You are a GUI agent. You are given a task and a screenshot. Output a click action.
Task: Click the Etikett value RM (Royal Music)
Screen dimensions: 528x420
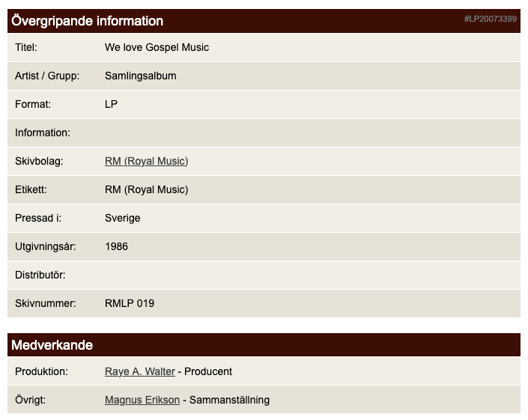tap(146, 189)
